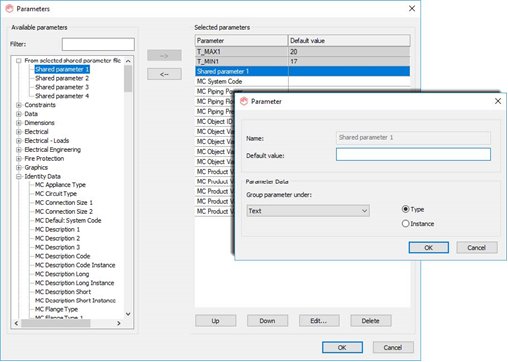508x362 pixels.
Task: Click the Down button
Action: [267, 321]
